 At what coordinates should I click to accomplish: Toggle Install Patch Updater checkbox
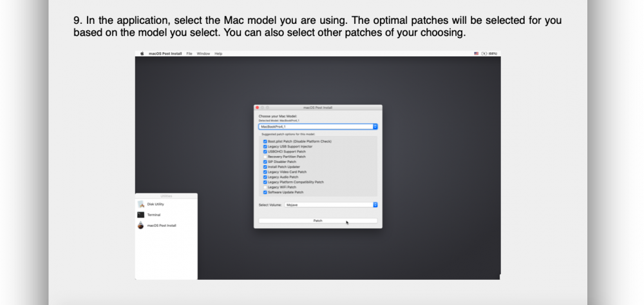pos(265,167)
